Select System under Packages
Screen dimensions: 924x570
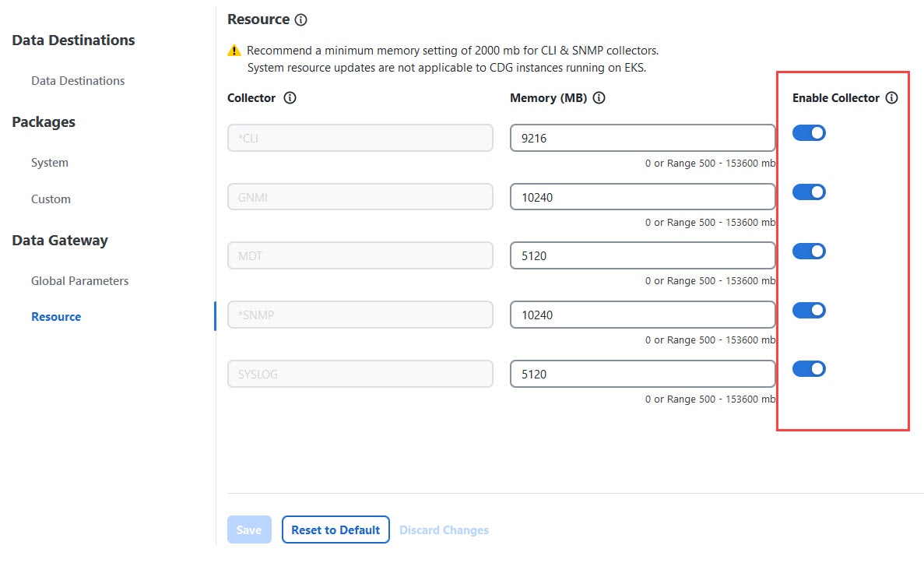(50, 163)
